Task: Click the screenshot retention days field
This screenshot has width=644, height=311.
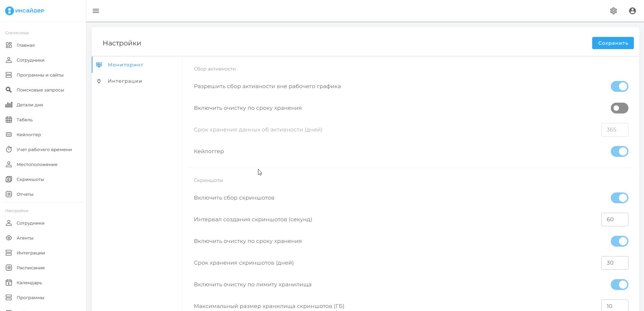Action: [x=614, y=263]
